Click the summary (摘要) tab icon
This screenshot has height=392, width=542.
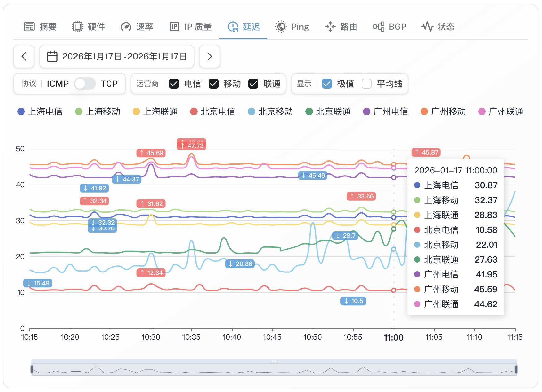point(29,27)
